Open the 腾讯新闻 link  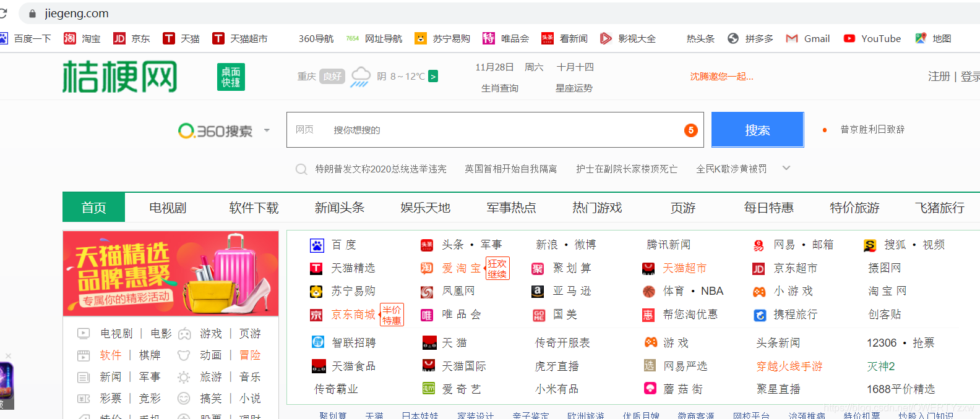tap(669, 245)
